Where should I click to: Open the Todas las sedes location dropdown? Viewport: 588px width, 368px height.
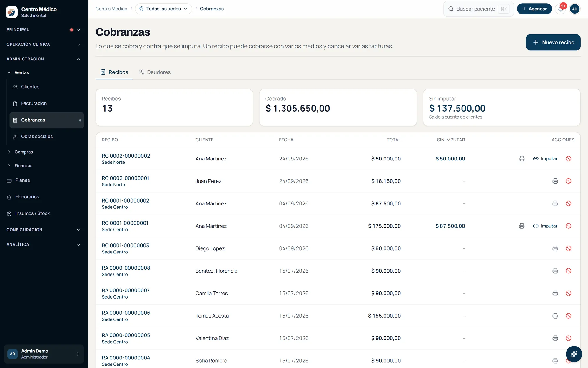163,9
